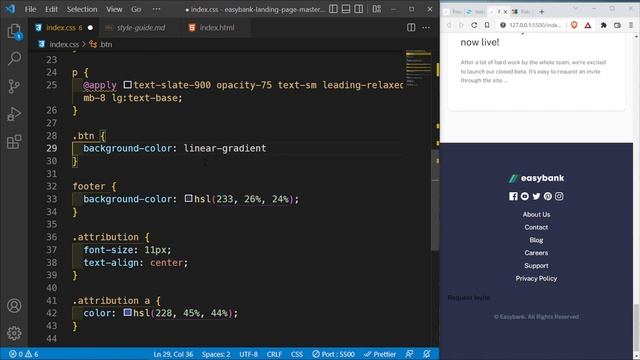Open the browser extensions puzzle icon
640x360 pixels.
click(x=603, y=25)
